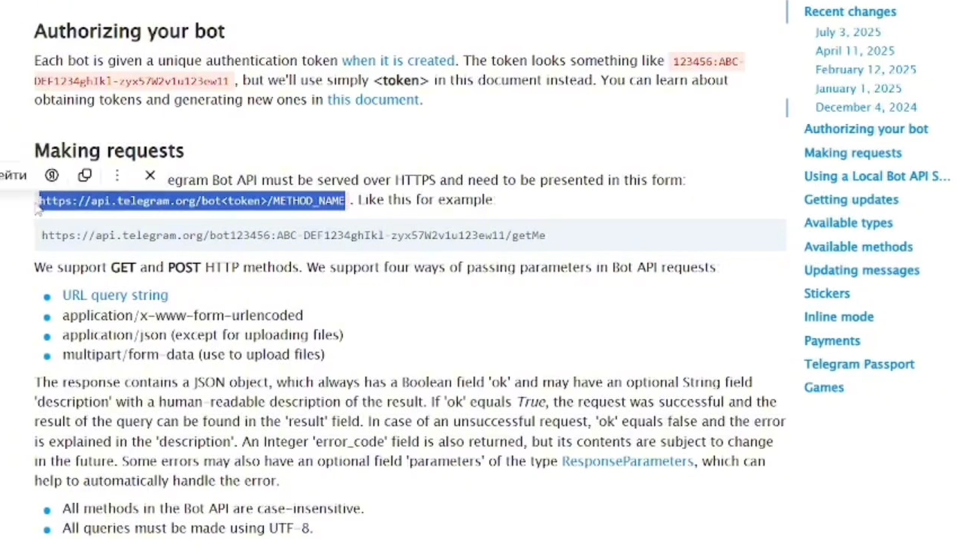Jump to Authorizing your bot section

click(x=866, y=129)
